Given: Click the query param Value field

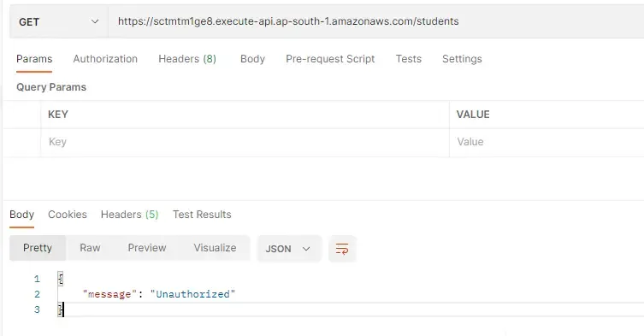Looking at the screenshot, I should click(x=547, y=142).
